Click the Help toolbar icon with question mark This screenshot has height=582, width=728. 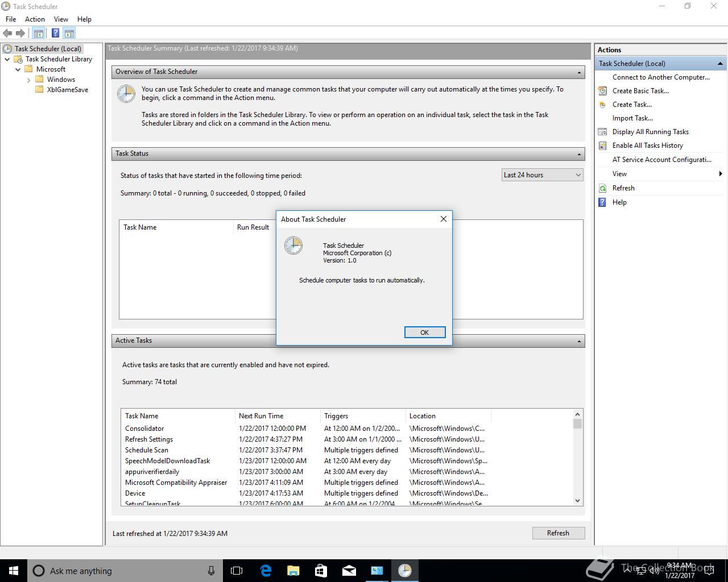coord(55,34)
